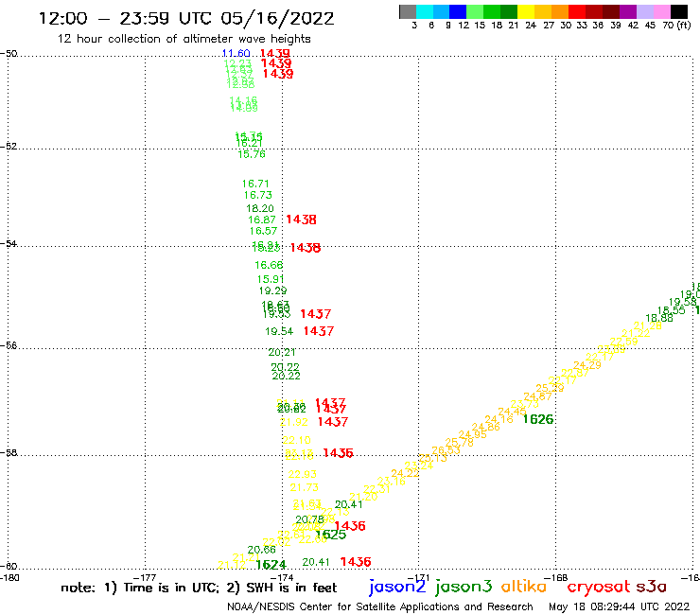Click the wave height value 16.87

pyautogui.click(x=262, y=220)
